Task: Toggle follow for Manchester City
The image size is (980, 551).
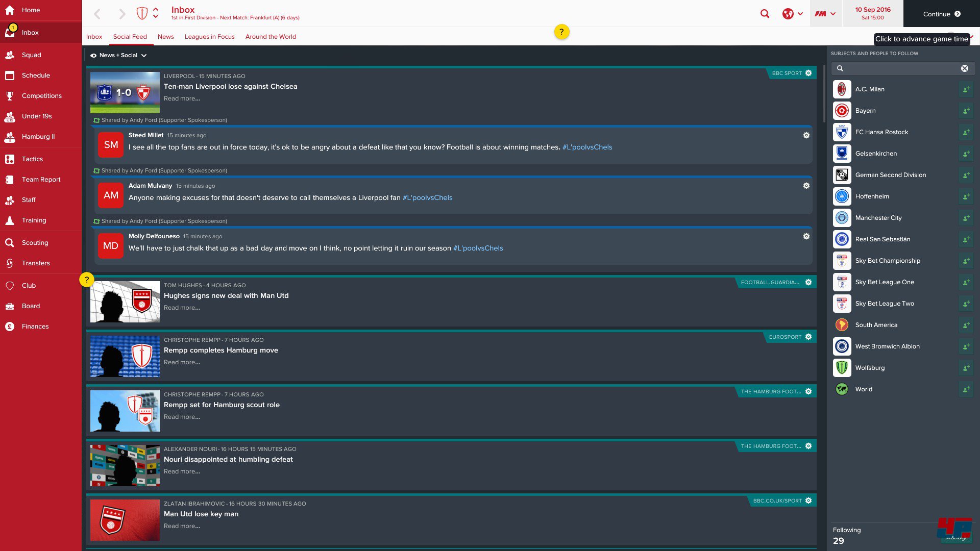Action: click(966, 218)
